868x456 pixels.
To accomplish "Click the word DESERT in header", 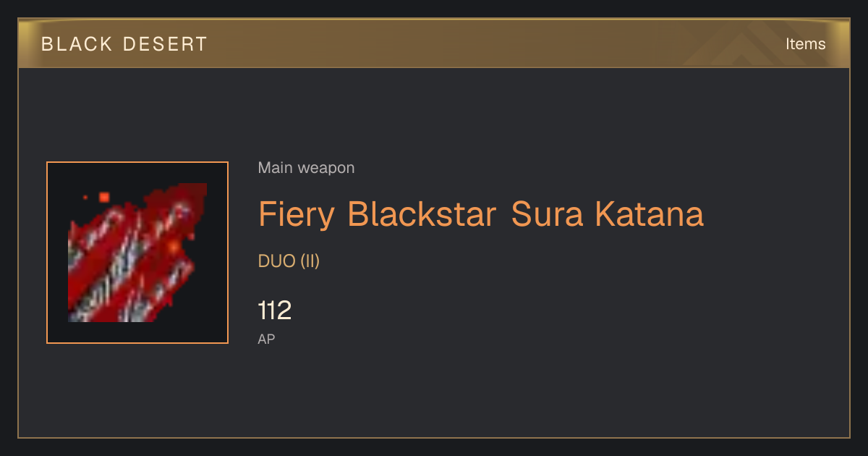I will coord(165,44).
